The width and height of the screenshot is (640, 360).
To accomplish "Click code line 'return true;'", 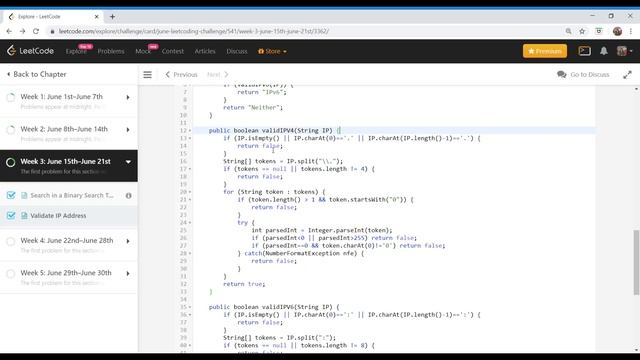I will click(x=244, y=284).
